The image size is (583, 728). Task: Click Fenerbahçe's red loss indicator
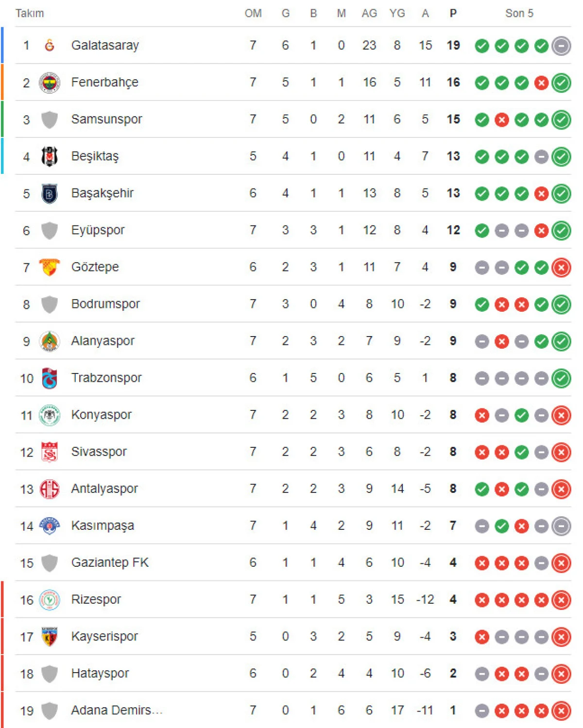click(x=541, y=83)
